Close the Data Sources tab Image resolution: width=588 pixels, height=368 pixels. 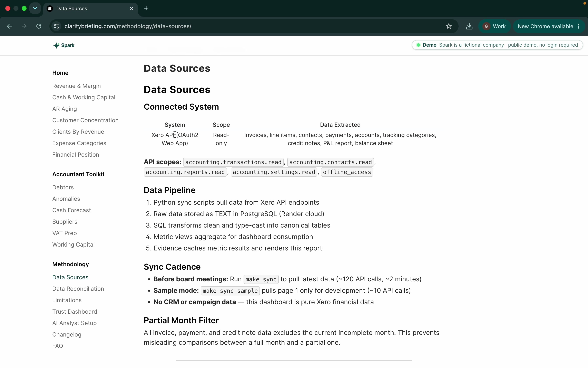coord(131,9)
